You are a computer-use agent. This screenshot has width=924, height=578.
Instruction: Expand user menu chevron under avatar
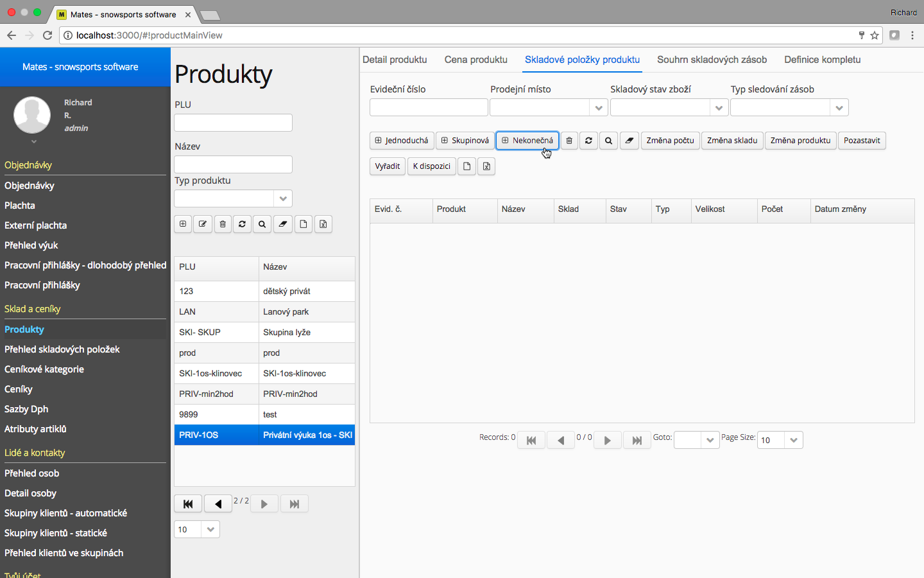[x=34, y=141]
